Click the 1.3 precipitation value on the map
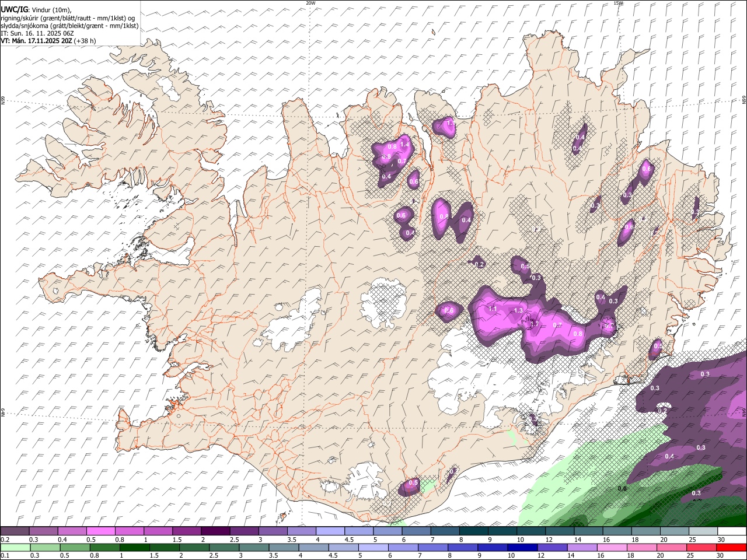Viewport: 747px width, 560px height. 518,310
